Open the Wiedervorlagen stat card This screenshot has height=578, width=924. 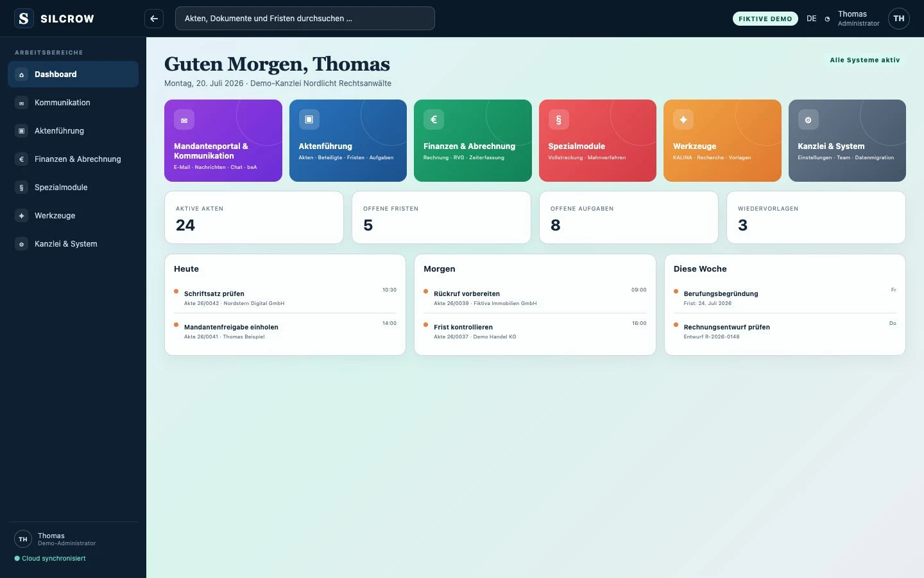816,218
